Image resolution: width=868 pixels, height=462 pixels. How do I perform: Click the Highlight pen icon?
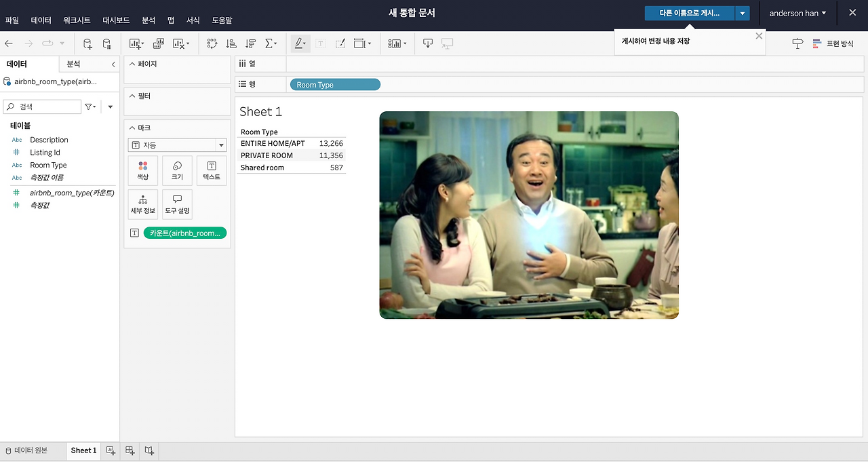coord(300,43)
